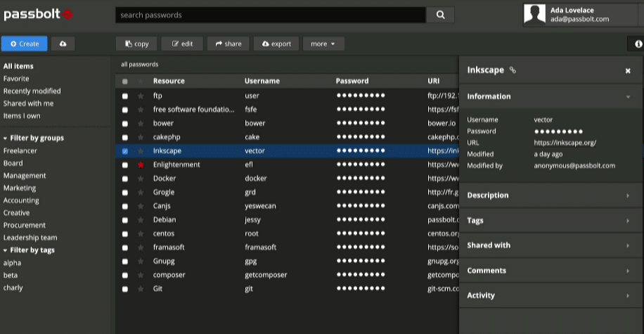
Task: Filter by Marketing group
Action: 20,188
